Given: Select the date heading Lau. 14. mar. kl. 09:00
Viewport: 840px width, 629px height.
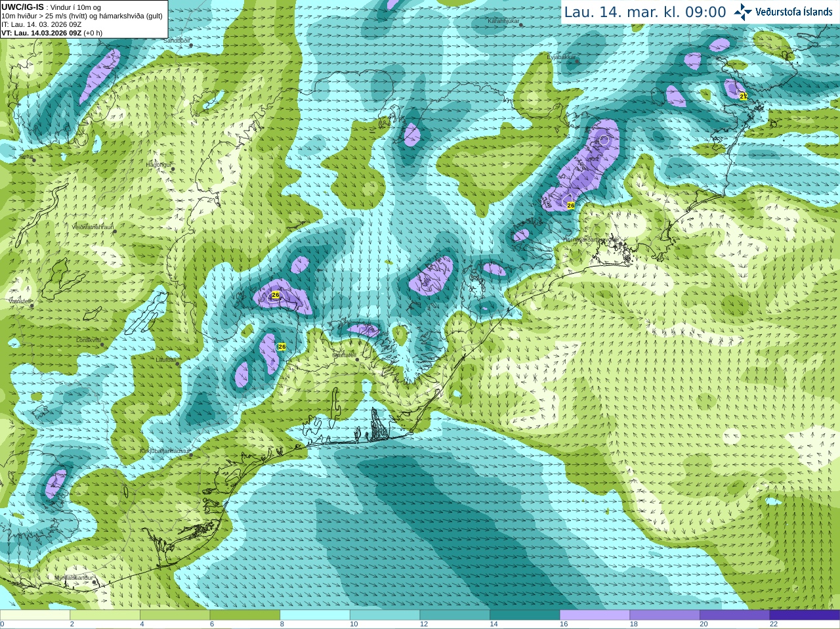Looking at the screenshot, I should (645, 12).
